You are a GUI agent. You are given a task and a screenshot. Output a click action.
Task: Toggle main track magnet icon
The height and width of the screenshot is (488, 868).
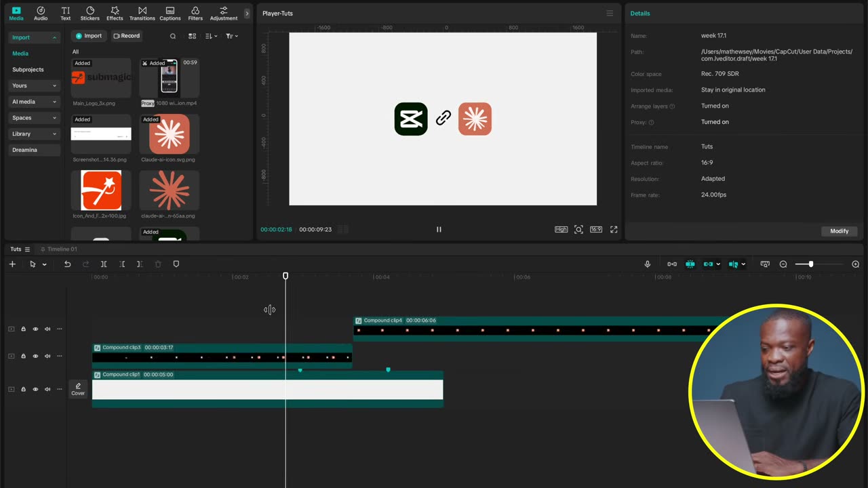pos(672,264)
